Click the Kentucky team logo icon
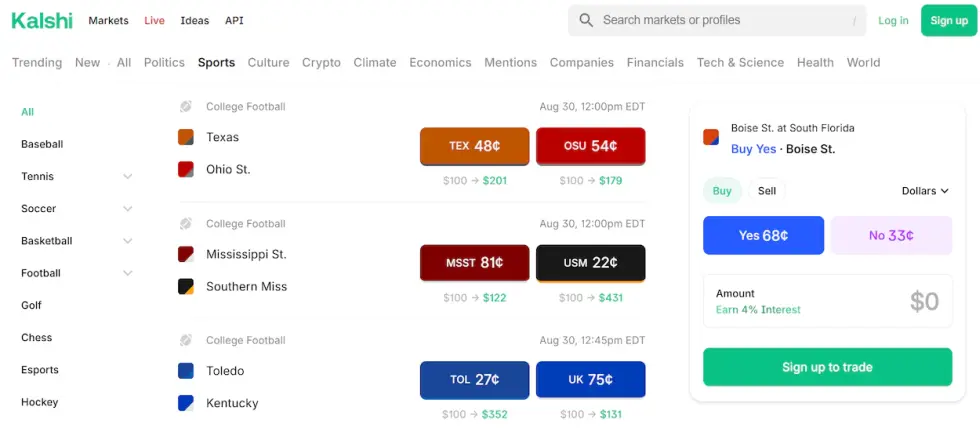The height and width of the screenshot is (428, 980). click(x=186, y=403)
